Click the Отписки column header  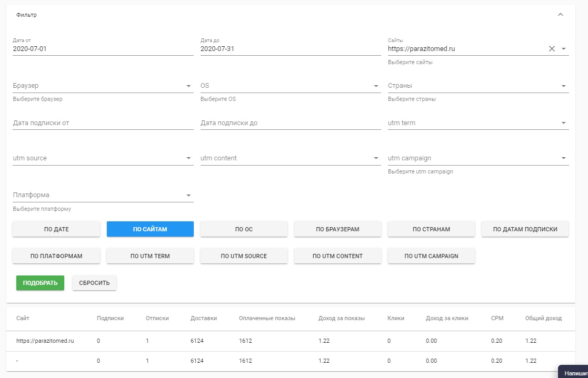[x=157, y=318]
